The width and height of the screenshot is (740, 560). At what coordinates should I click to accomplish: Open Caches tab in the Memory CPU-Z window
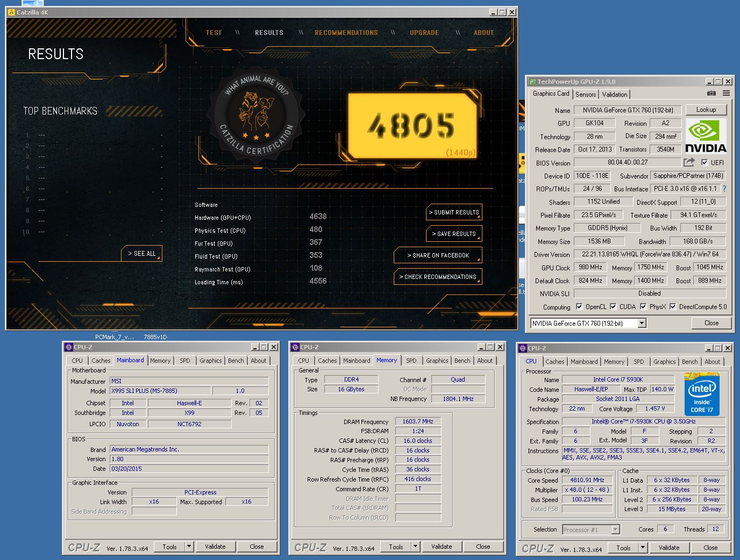(x=327, y=361)
